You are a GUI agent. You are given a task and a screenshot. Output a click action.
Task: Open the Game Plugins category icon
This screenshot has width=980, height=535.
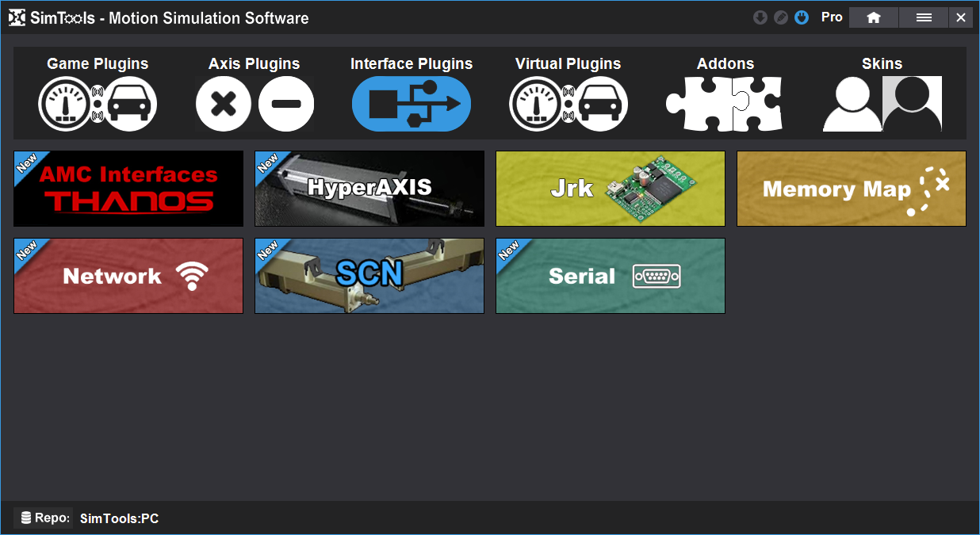(98, 104)
